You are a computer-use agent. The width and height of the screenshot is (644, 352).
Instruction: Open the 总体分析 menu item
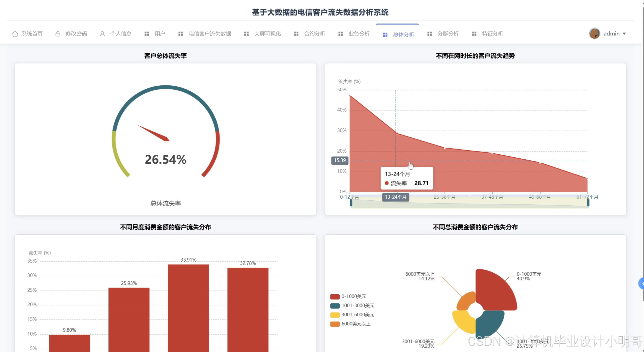point(403,35)
